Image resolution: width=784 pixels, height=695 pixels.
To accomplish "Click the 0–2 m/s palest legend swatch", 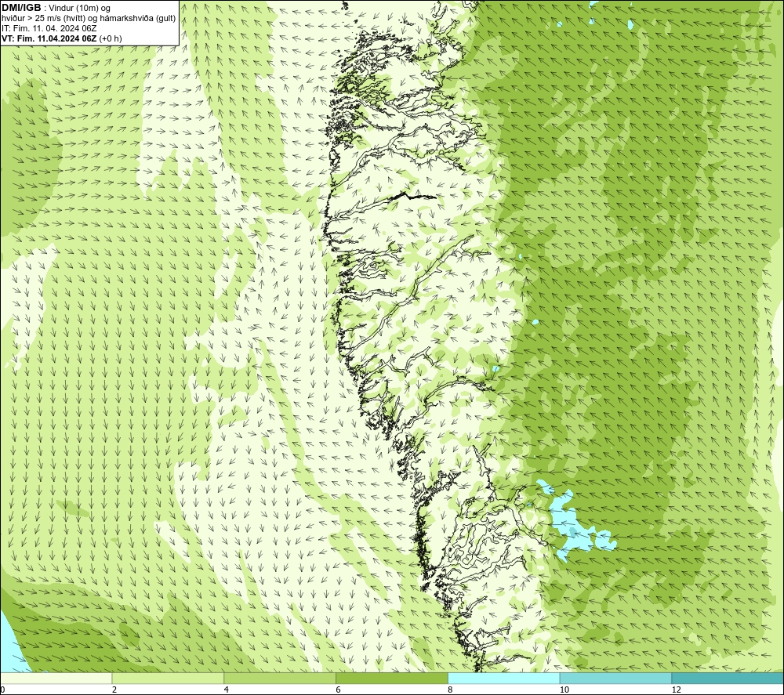I will (56, 678).
